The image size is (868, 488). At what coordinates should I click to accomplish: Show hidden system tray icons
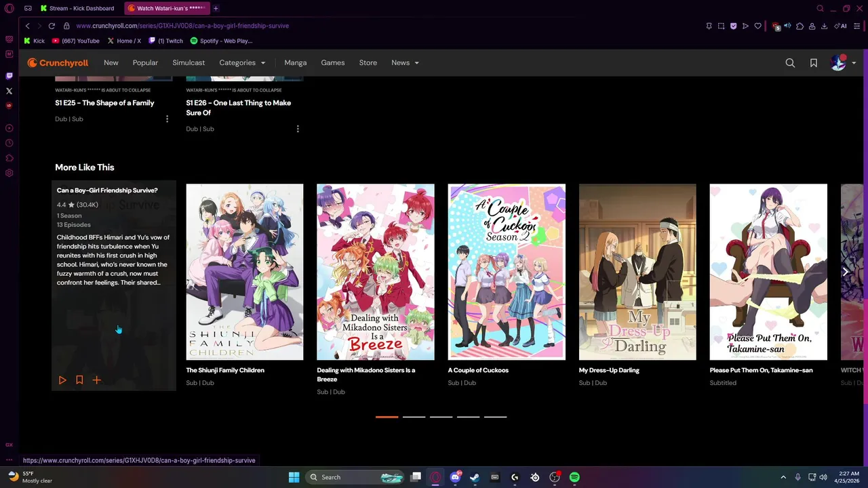783,477
